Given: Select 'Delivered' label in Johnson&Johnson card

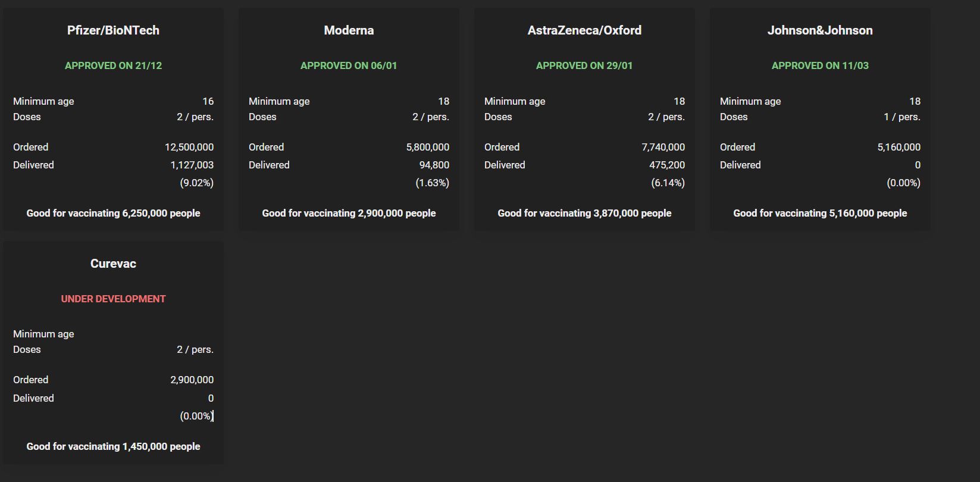Looking at the screenshot, I should pyautogui.click(x=740, y=165).
